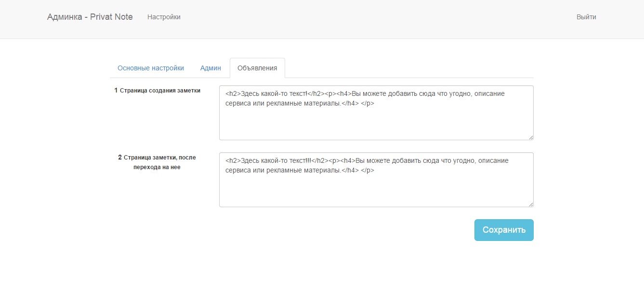Open Настройки in the top navbar
The width and height of the screenshot is (644, 305).
click(x=164, y=17)
